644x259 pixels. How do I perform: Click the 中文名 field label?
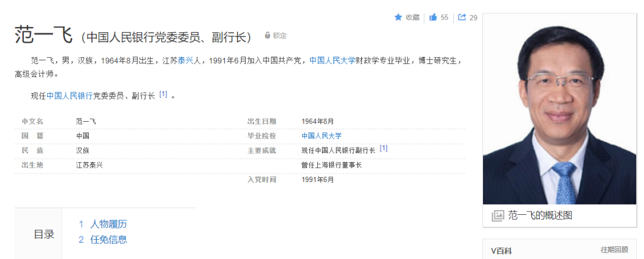(32, 121)
